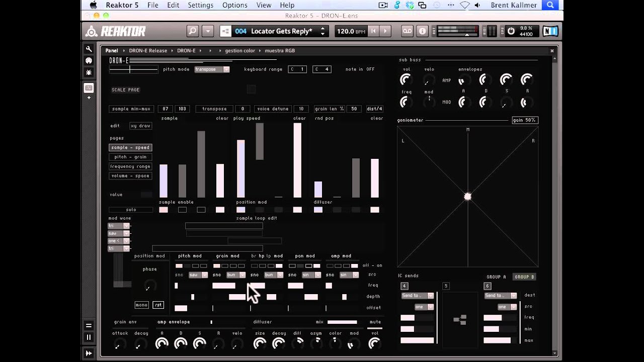Screen dimensions: 644x362
Task: Select the 'pitch - grain' page
Action: pyautogui.click(x=130, y=157)
